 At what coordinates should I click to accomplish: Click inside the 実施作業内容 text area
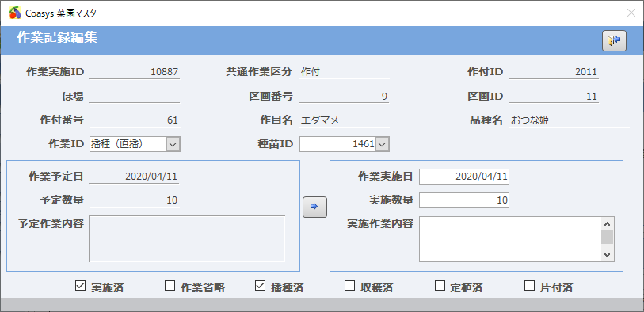510,239
